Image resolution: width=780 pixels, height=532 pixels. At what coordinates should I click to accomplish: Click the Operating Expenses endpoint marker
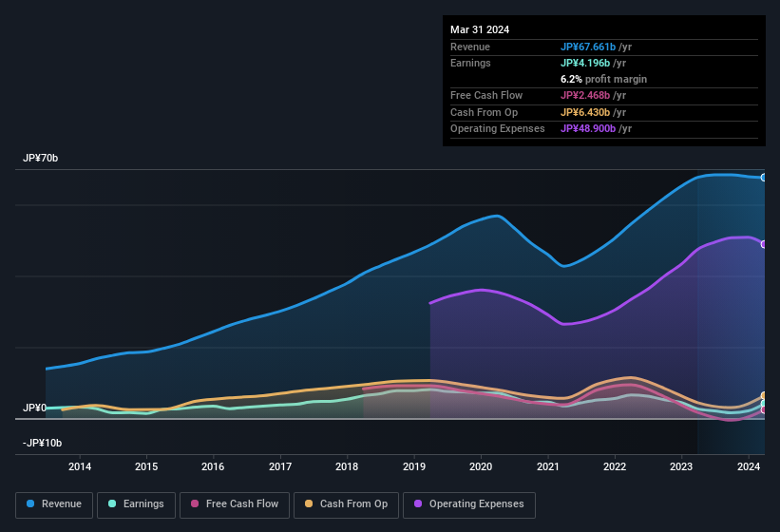[x=764, y=244]
